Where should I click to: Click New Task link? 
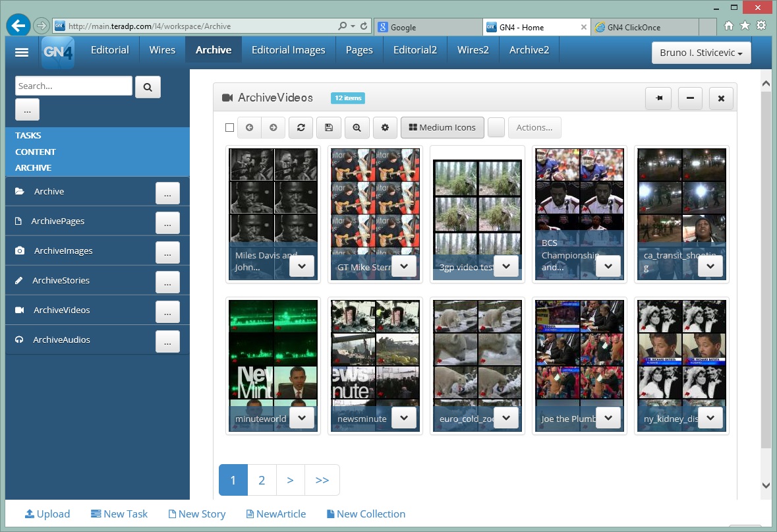point(119,514)
